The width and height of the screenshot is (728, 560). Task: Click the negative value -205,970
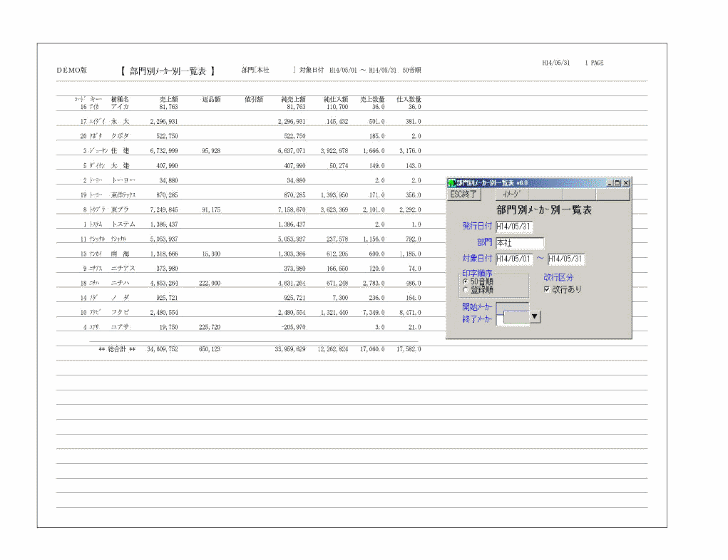[x=294, y=327]
